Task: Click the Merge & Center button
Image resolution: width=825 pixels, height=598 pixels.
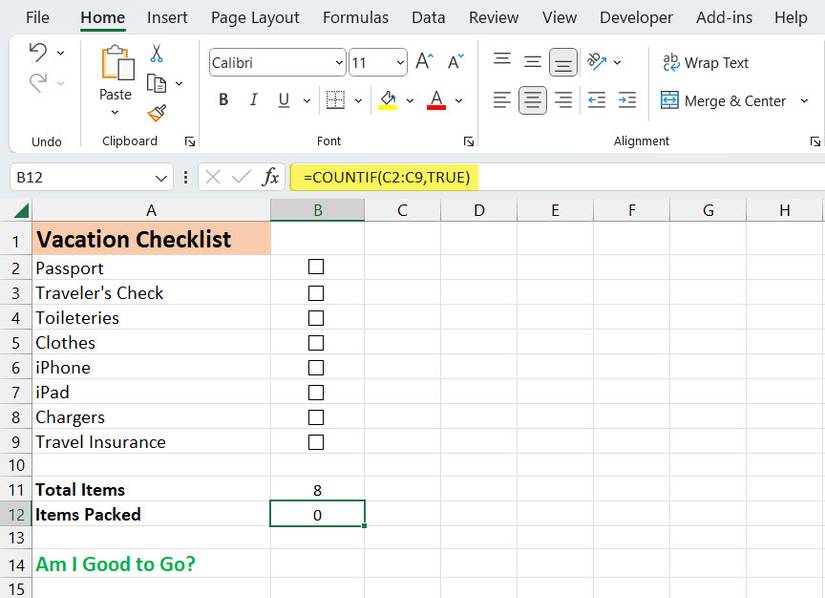Action: coord(723,100)
